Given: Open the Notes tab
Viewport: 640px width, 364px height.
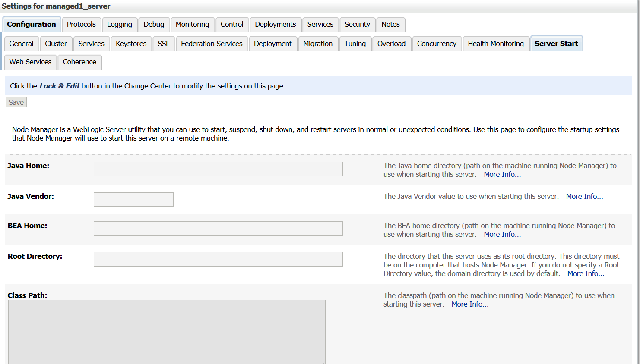Looking at the screenshot, I should pos(390,25).
